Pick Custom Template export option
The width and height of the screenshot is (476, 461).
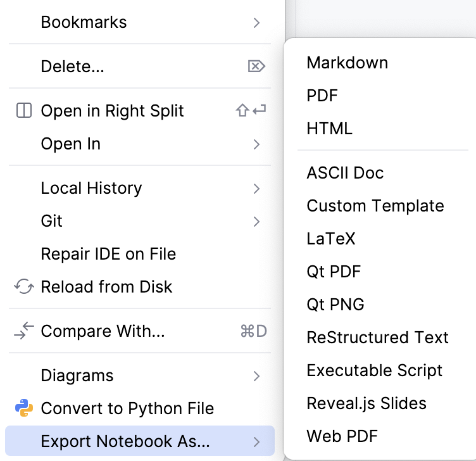click(375, 206)
